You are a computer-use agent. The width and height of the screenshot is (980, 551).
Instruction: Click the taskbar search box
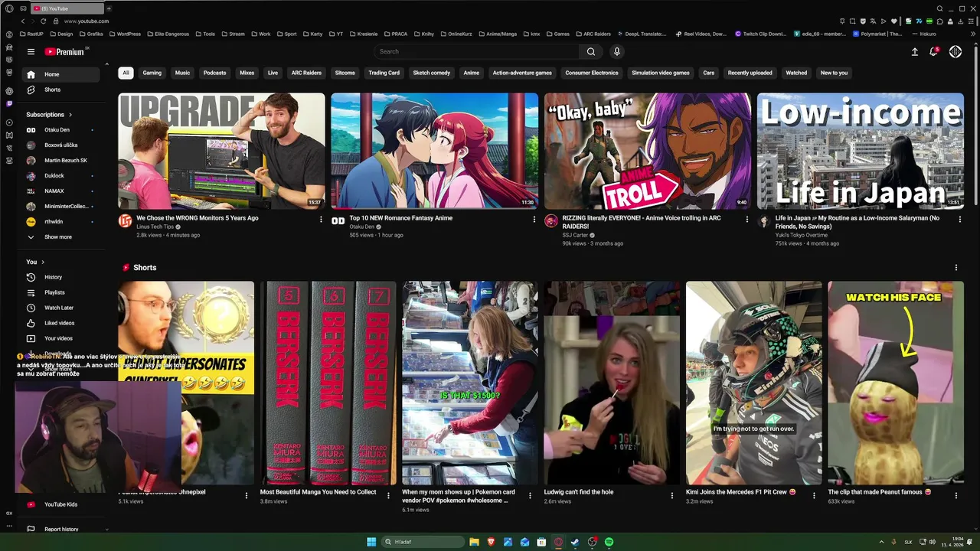click(423, 542)
